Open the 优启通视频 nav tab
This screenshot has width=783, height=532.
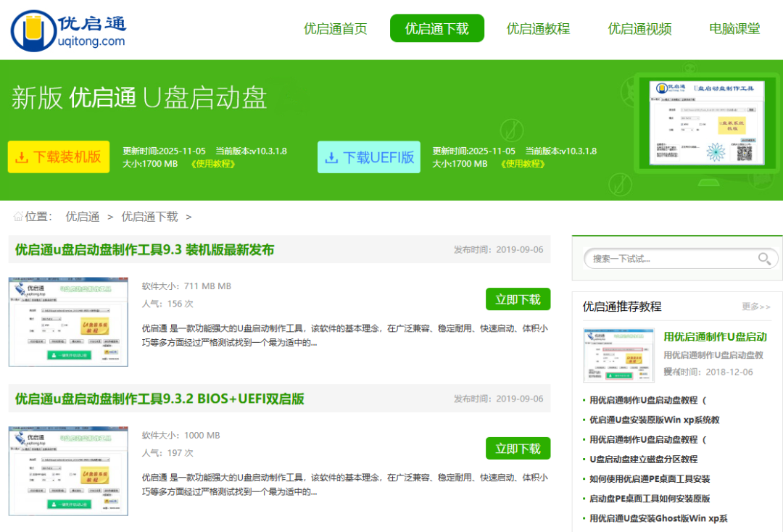coord(639,28)
